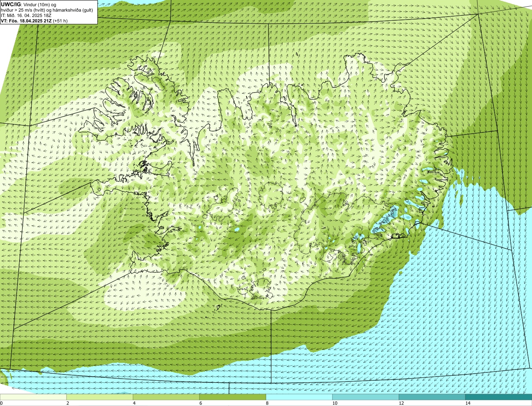
Task: Click the scale label "4"
Action: [134, 403]
